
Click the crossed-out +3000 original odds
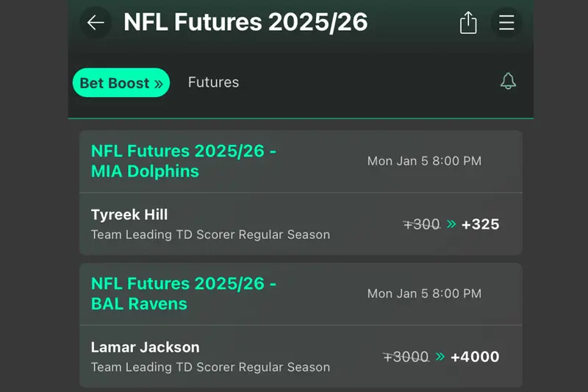(406, 357)
